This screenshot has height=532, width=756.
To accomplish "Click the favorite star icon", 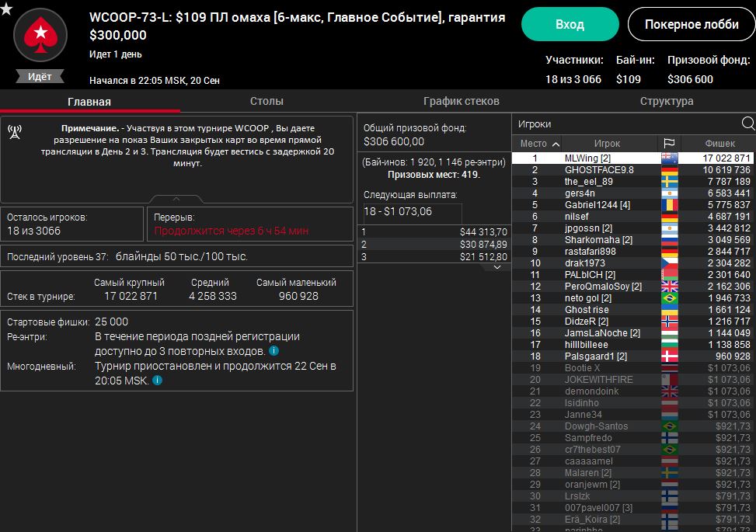I will (5, 9).
